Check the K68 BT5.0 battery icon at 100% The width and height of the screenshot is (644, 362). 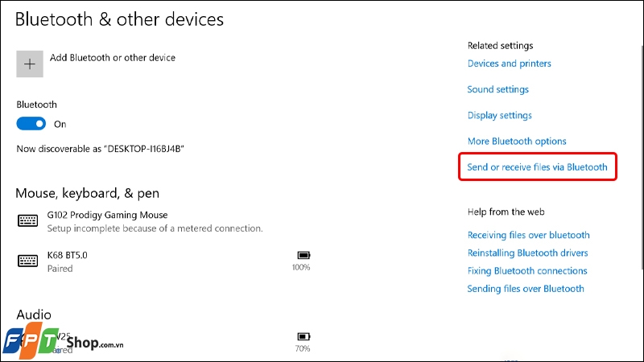click(x=303, y=255)
